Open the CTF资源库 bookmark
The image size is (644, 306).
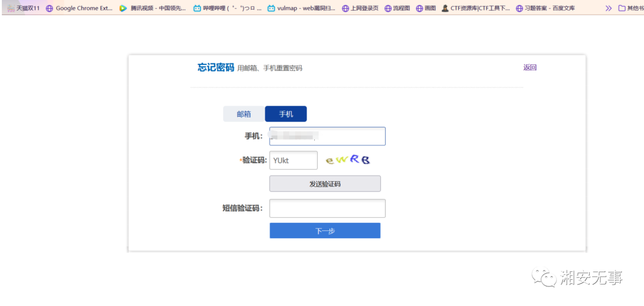pos(476,8)
